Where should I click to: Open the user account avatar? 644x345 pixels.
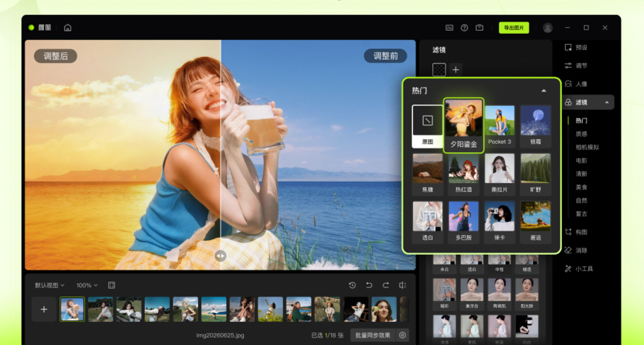[x=548, y=28]
